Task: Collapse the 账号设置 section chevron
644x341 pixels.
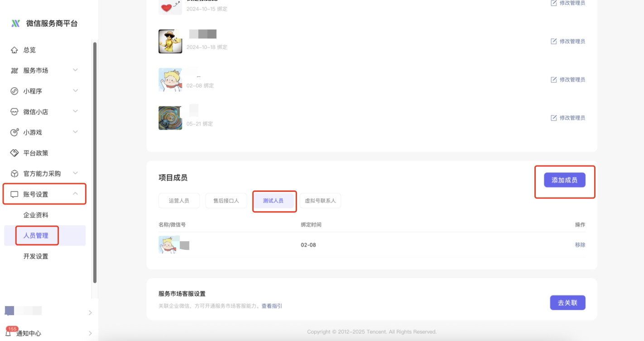Action: pyautogui.click(x=75, y=195)
